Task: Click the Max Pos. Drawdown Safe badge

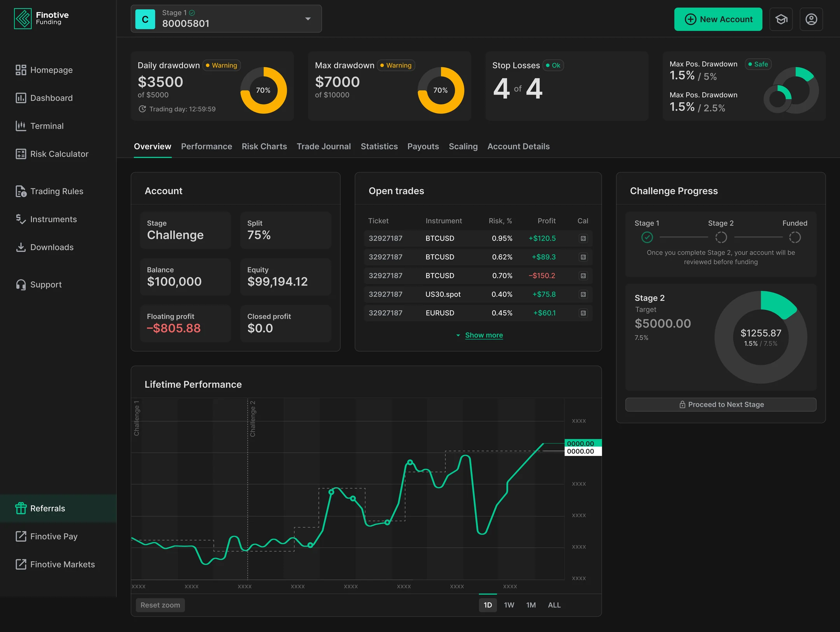Action: click(758, 64)
